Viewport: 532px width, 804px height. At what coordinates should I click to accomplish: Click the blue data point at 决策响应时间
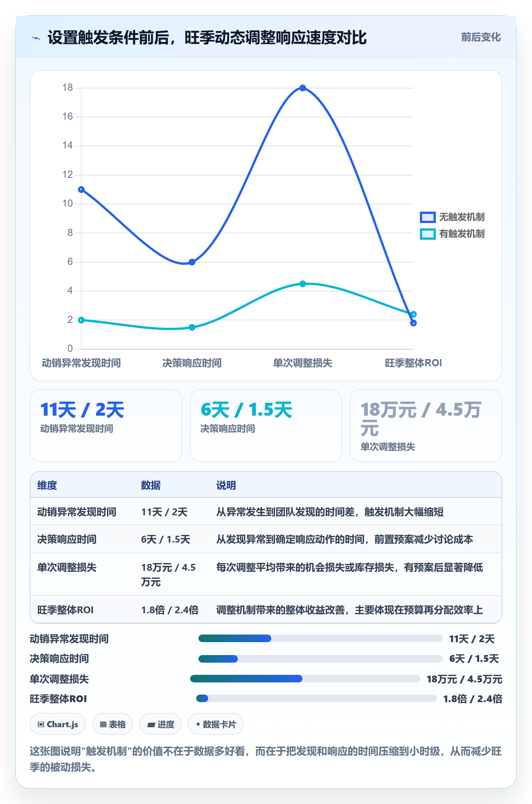pos(192,262)
